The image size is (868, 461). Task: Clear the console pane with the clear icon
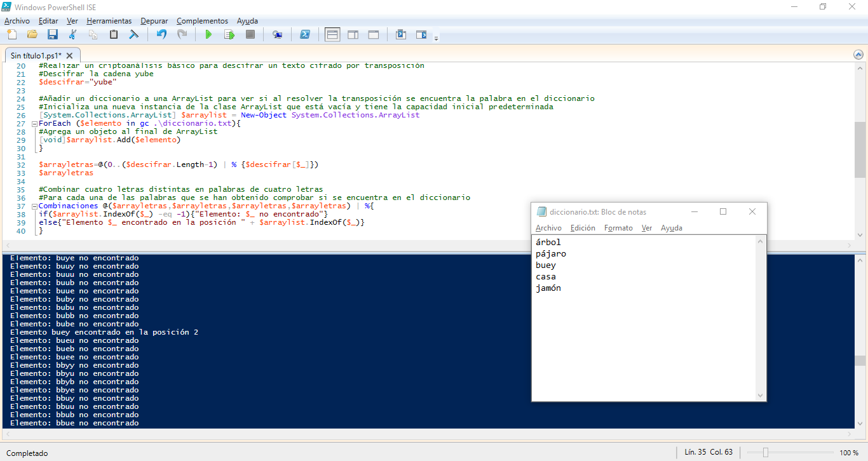point(134,34)
